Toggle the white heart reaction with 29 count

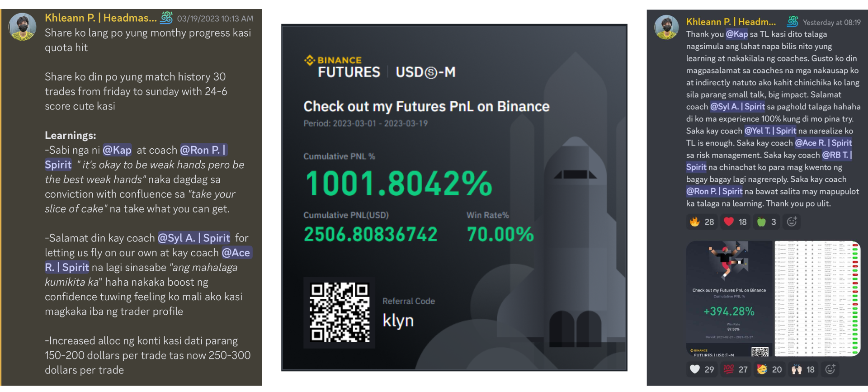click(702, 369)
